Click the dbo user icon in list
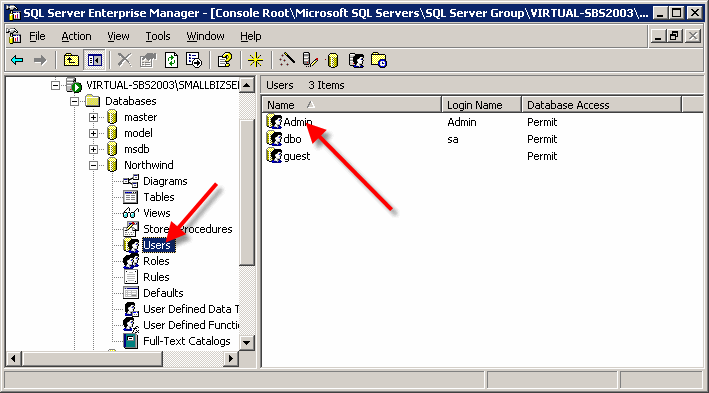The height and width of the screenshot is (393, 709). 274,139
